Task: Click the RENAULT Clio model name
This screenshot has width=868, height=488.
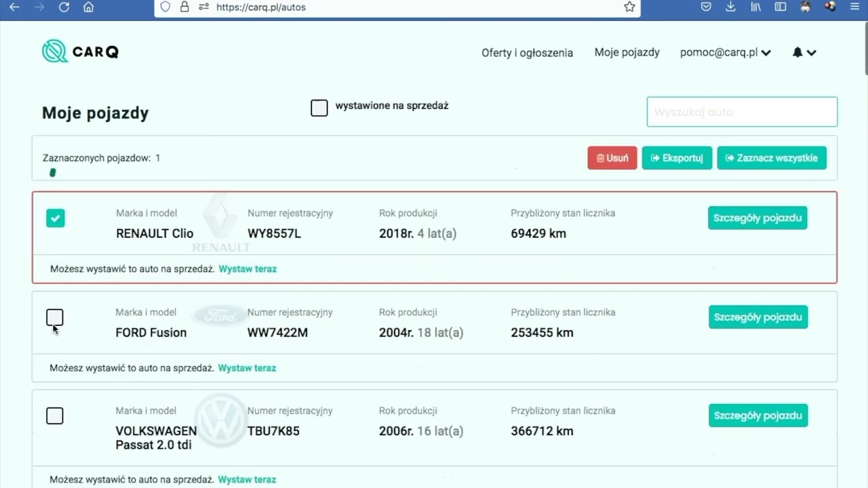Action: (155, 234)
